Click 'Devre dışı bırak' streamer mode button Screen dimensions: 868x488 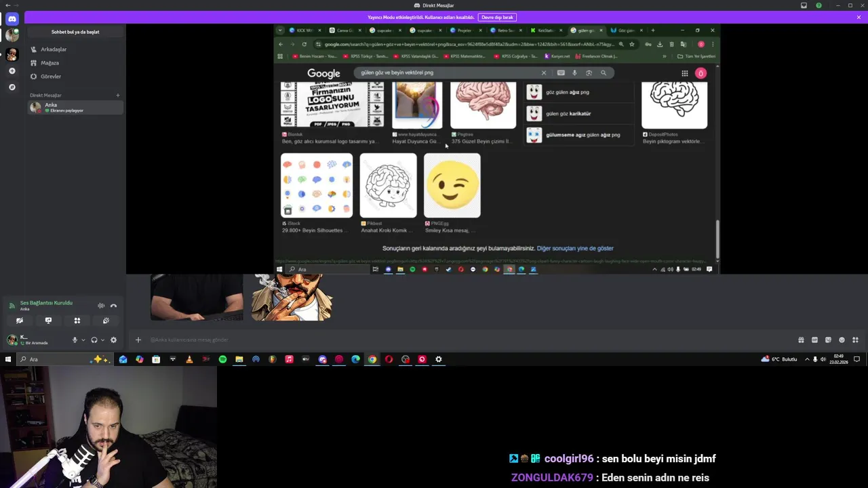497,17
